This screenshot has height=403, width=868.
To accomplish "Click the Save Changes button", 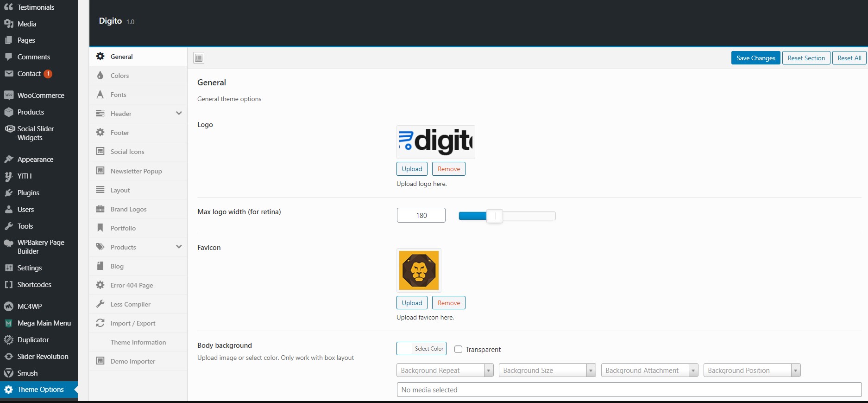I will [755, 58].
